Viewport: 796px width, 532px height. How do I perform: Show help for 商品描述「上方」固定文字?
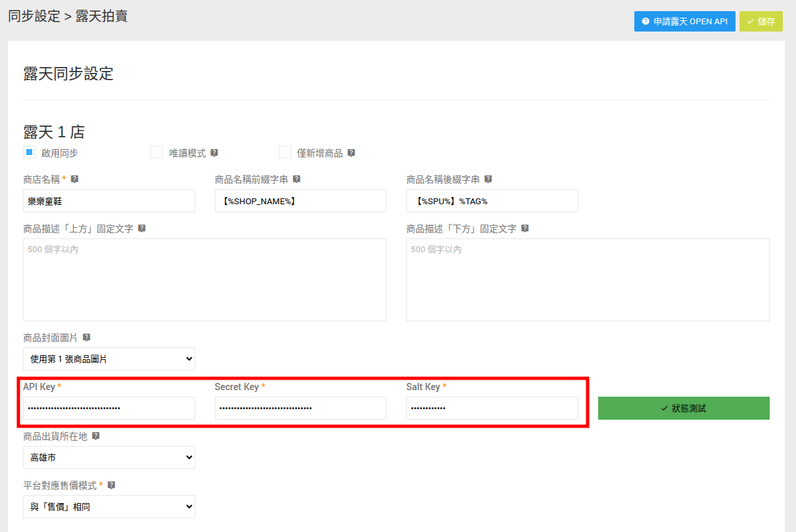pos(142,228)
